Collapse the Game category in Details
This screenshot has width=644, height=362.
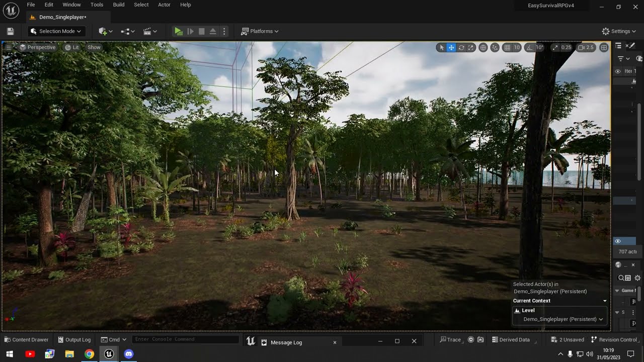click(x=617, y=291)
